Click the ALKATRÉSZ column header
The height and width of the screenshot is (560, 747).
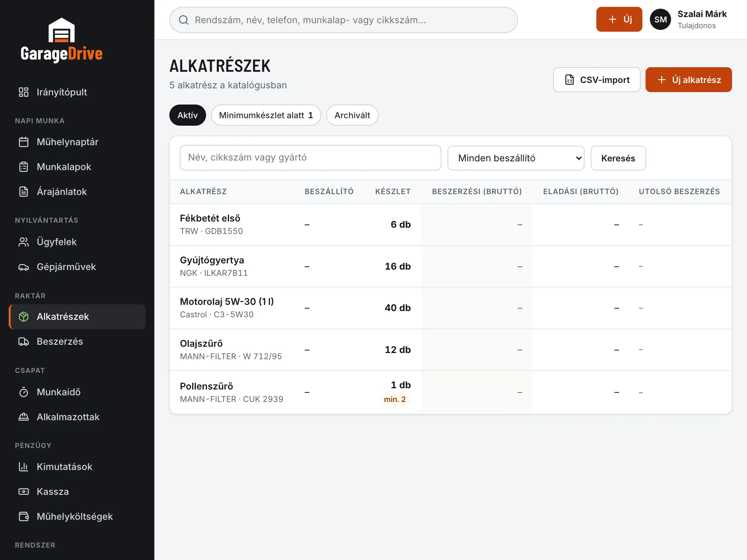pos(203,191)
